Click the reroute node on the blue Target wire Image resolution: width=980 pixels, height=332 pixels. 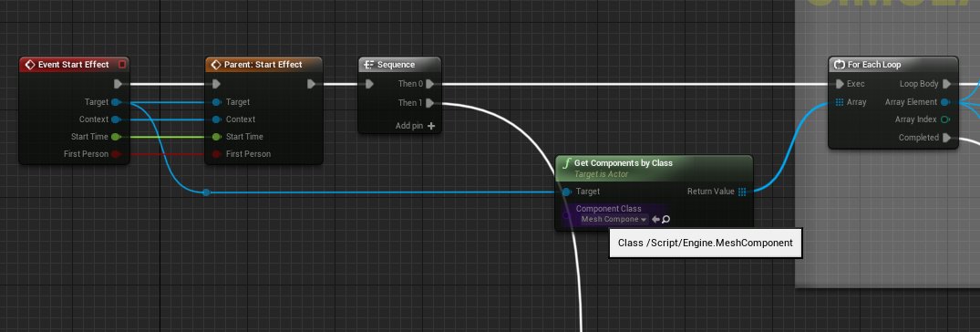coord(206,192)
